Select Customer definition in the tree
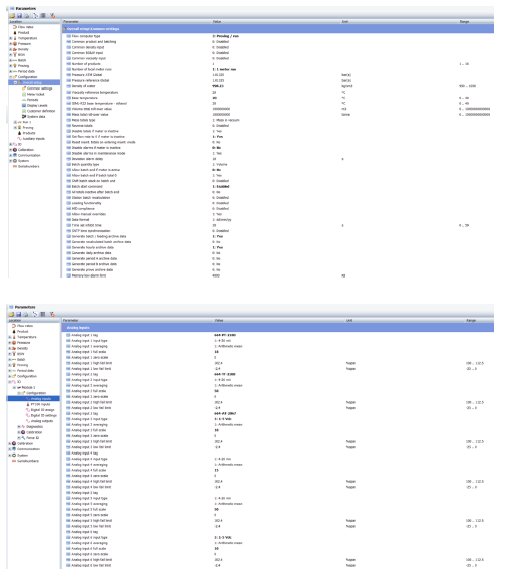 point(41,111)
